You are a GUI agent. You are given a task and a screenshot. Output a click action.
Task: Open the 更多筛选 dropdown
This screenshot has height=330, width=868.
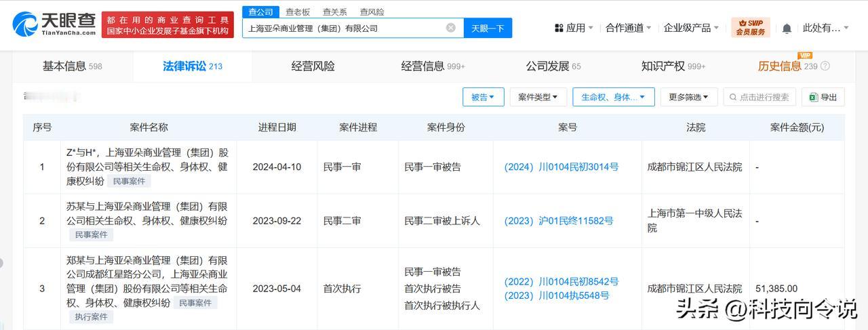688,97
